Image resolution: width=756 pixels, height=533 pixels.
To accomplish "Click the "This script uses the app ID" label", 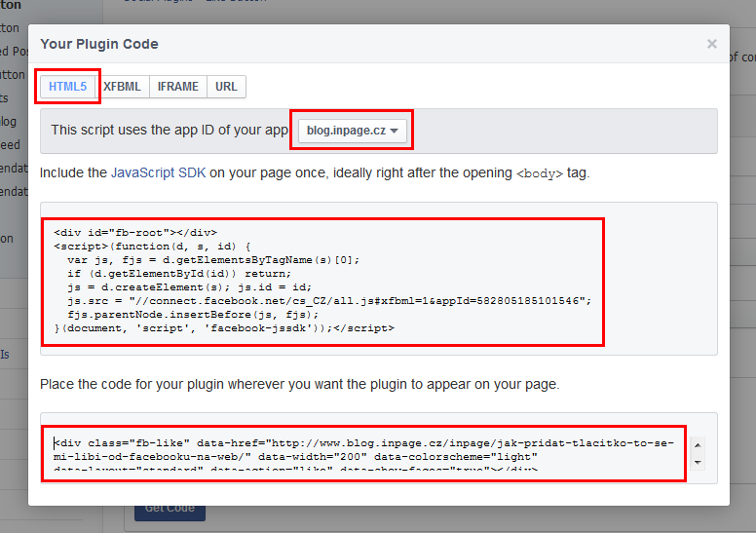I will [170, 131].
